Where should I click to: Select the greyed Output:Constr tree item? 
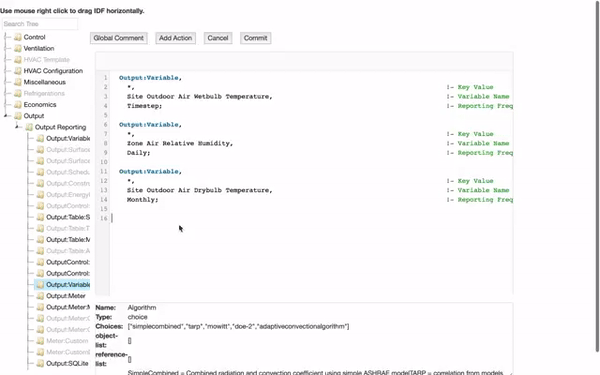click(x=68, y=184)
